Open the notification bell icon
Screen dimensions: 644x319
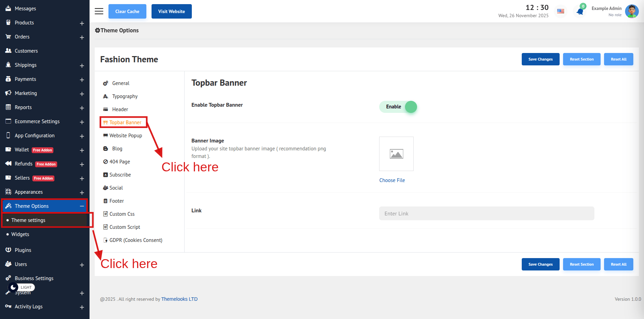tap(580, 11)
